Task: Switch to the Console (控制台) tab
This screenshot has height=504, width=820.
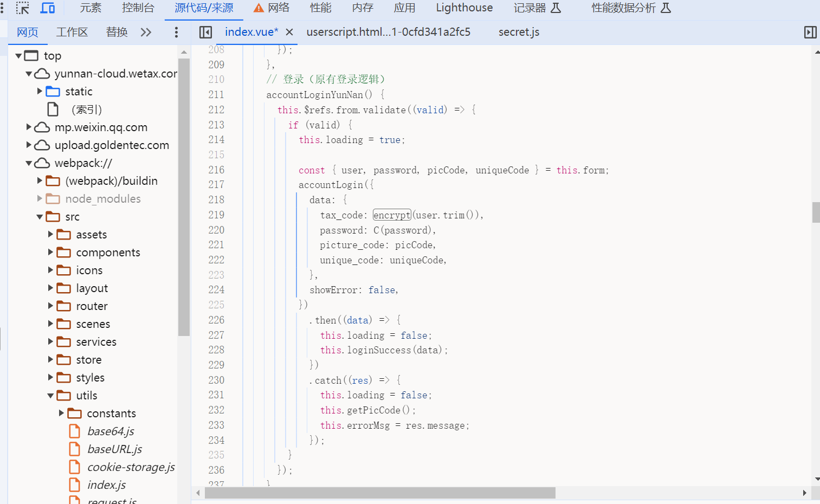Action: [x=138, y=8]
